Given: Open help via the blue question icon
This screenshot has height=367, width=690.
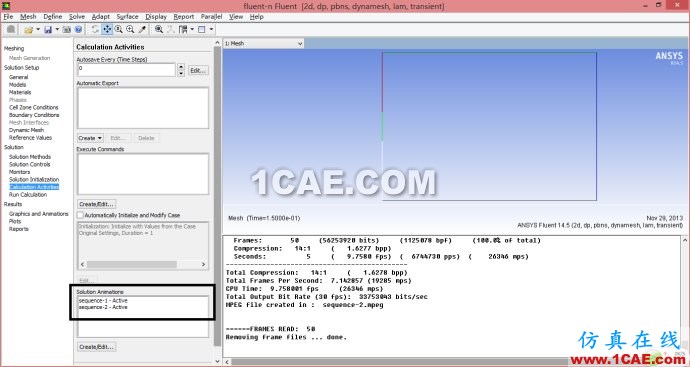Looking at the screenshot, I should pyautogui.click(x=78, y=29).
